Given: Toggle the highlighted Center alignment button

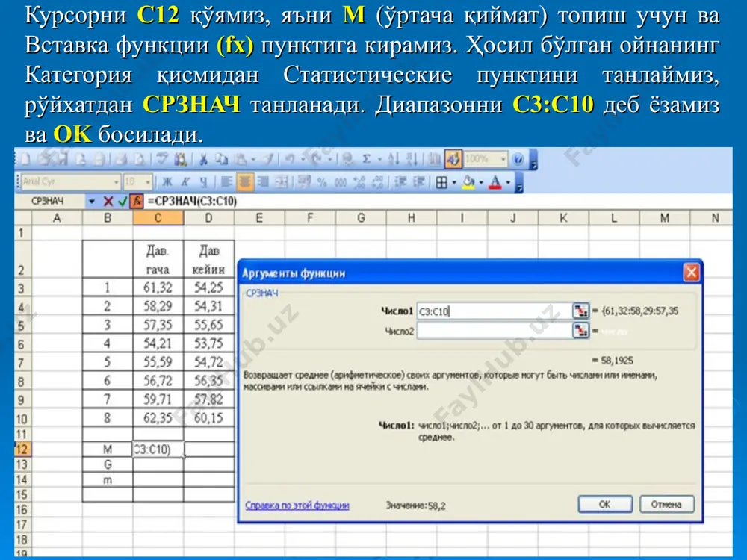Looking at the screenshot, I should click(x=245, y=181).
